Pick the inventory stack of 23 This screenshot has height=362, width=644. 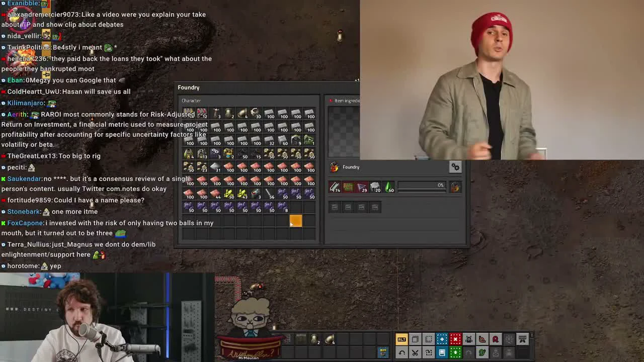tap(202, 167)
